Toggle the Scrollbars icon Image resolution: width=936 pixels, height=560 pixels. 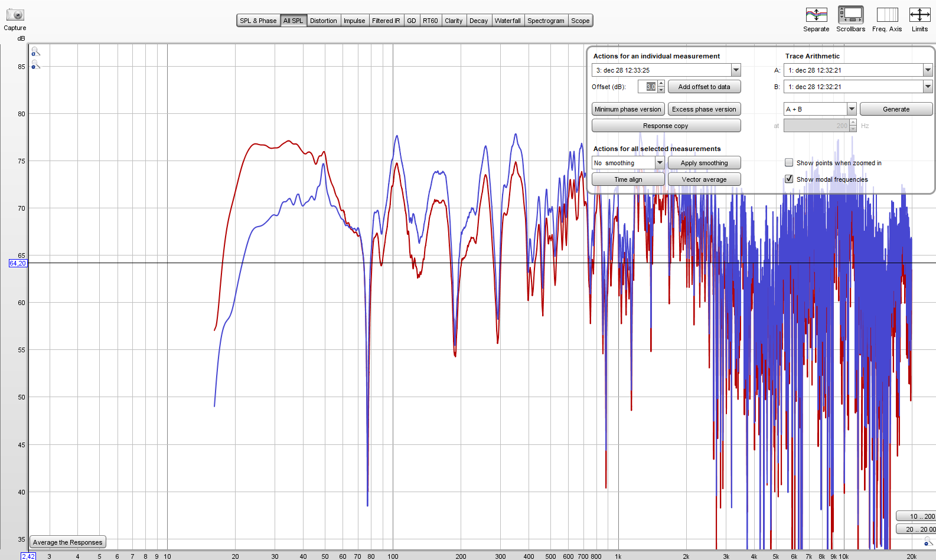point(850,15)
